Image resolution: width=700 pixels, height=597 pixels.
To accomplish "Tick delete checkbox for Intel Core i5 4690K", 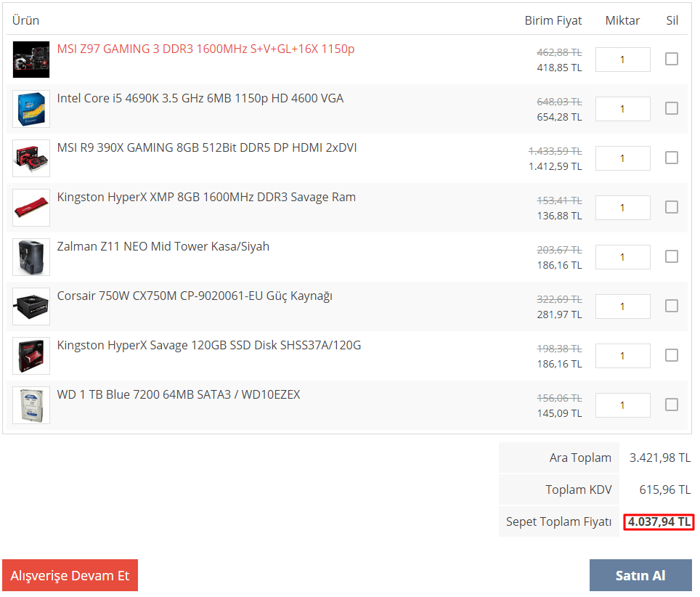I will pyautogui.click(x=672, y=108).
